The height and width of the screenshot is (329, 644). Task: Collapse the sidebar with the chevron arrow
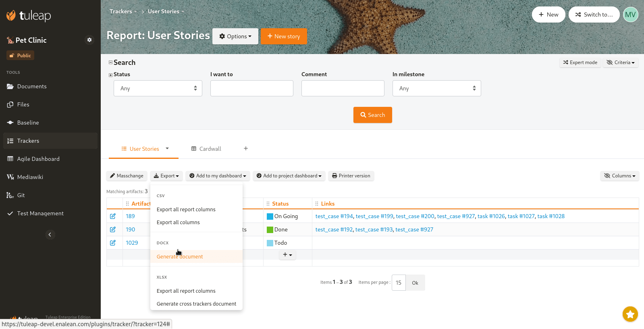tap(50, 235)
